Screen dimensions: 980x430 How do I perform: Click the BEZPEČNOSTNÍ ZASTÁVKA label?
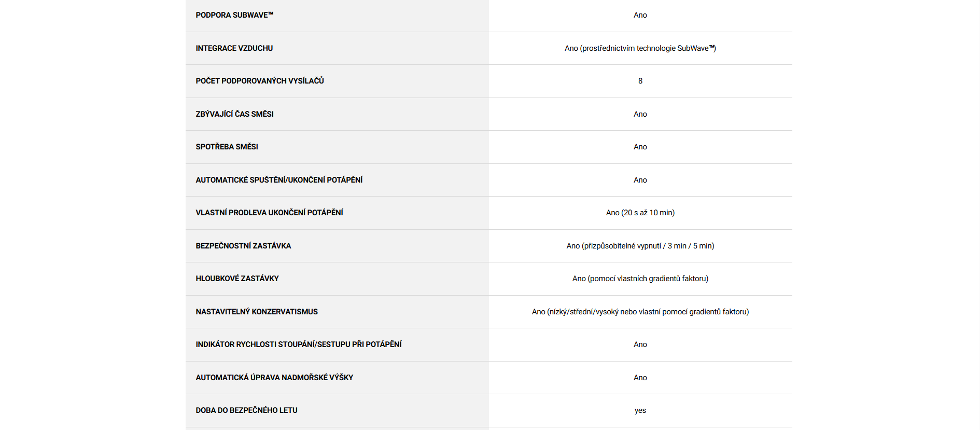pyautogui.click(x=244, y=246)
